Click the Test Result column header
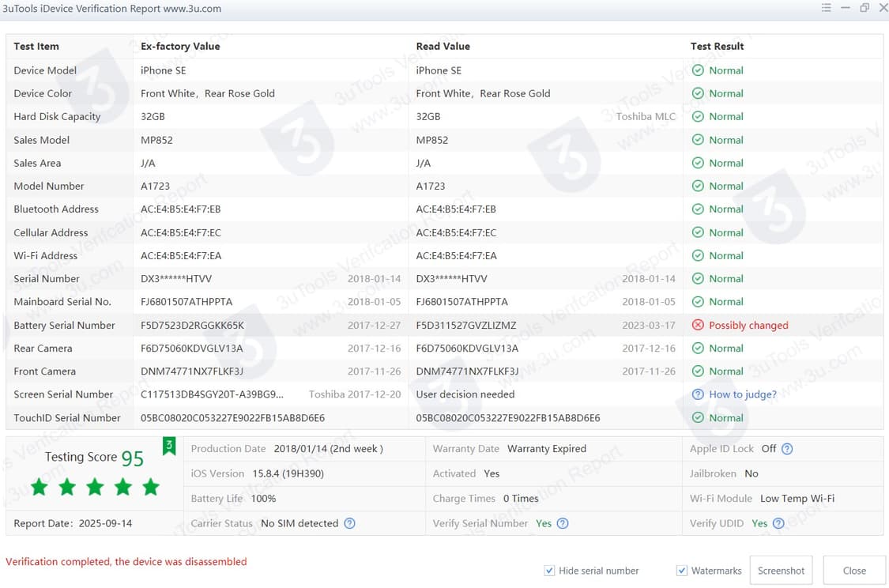Image resolution: width=889 pixels, height=588 pixels. point(717,47)
